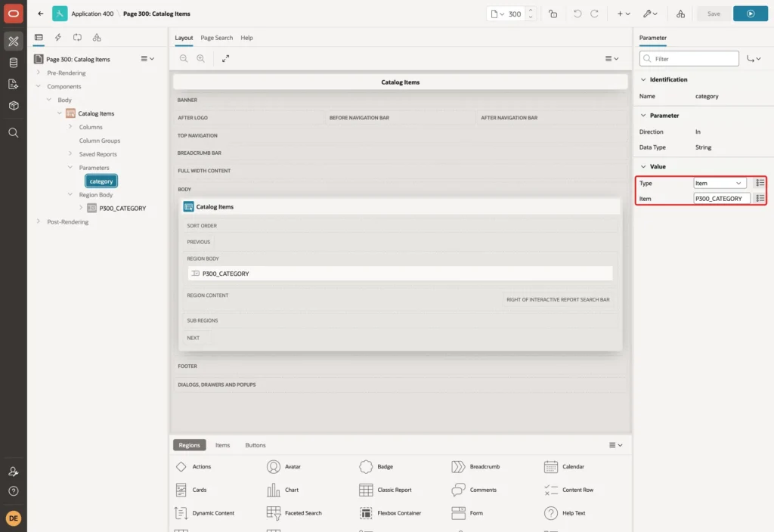Switch to Rendering tree tab icon
Viewport: 774px width, 532px height.
coord(39,38)
